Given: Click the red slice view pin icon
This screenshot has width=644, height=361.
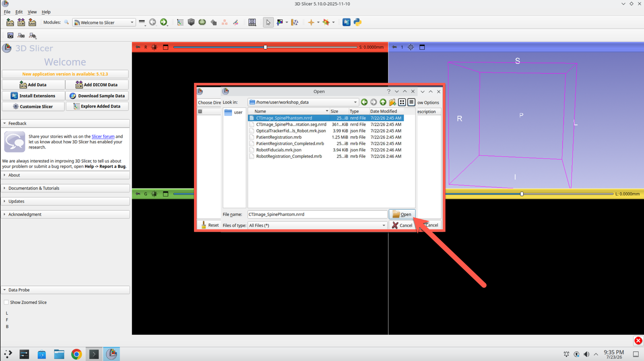Looking at the screenshot, I should click(138, 47).
